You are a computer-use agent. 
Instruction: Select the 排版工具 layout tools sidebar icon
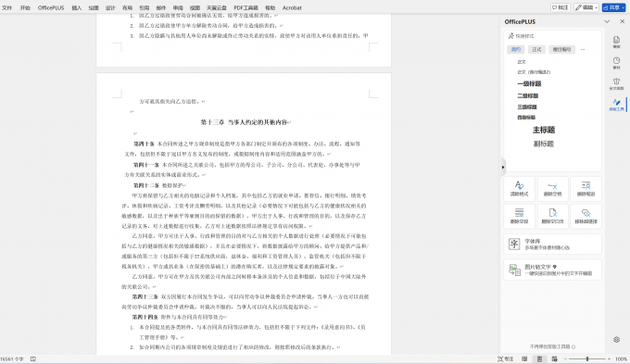616,105
